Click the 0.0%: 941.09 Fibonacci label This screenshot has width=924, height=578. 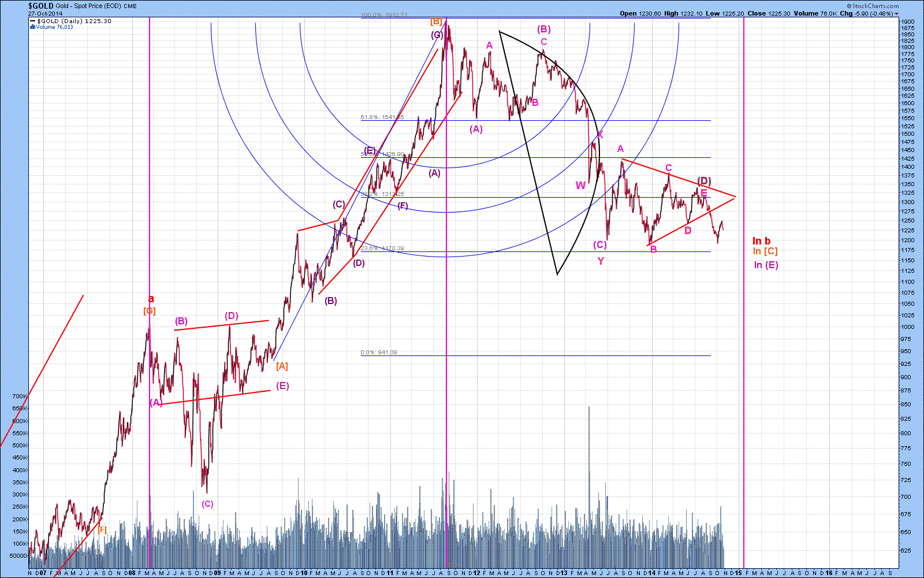coord(379,353)
